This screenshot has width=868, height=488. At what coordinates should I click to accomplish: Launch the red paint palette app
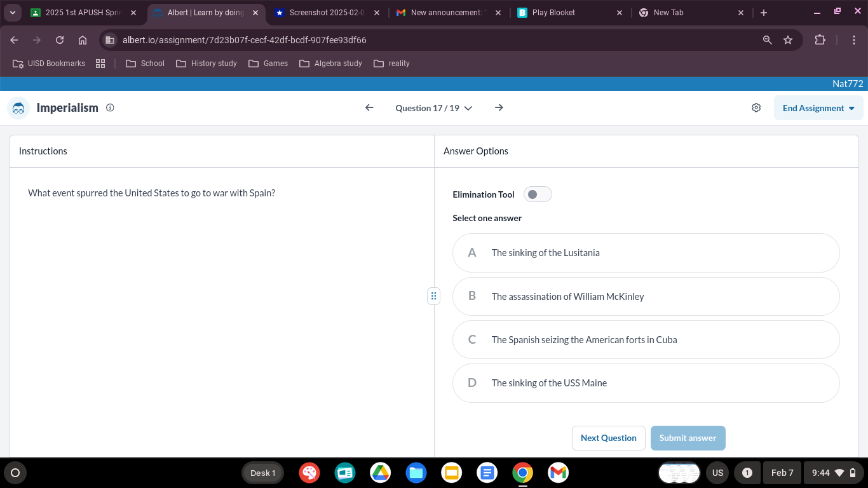click(x=309, y=473)
